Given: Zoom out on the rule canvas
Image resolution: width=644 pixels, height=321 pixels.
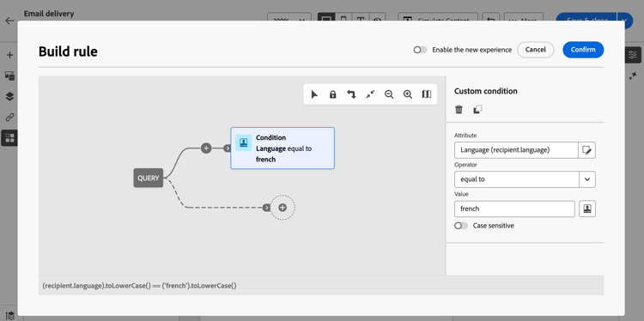Looking at the screenshot, I should click(x=389, y=94).
